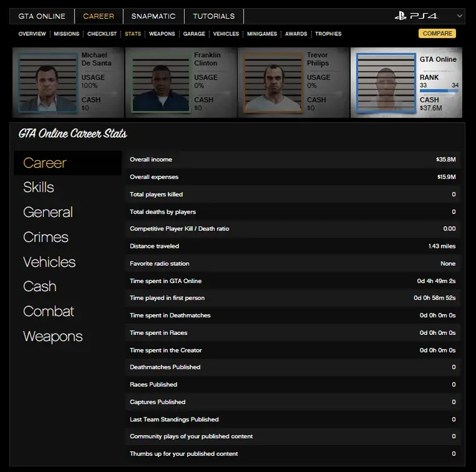Image resolution: width=476 pixels, height=472 pixels.
Task: Select Michael De Santa mugshot portrait
Action: [x=48, y=83]
